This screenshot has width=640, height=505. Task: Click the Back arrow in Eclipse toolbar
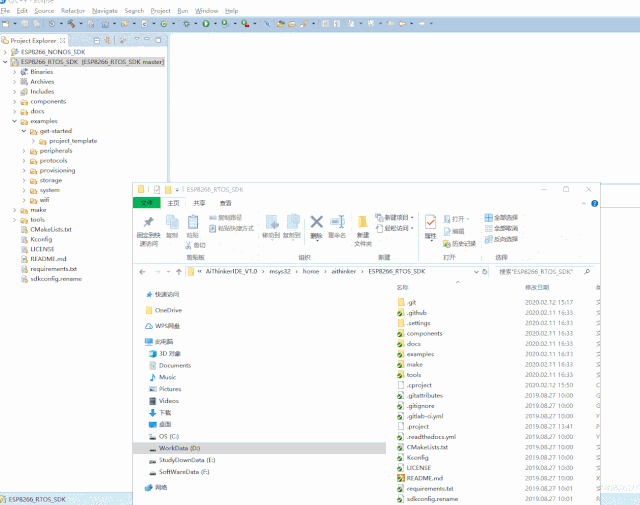click(402, 24)
